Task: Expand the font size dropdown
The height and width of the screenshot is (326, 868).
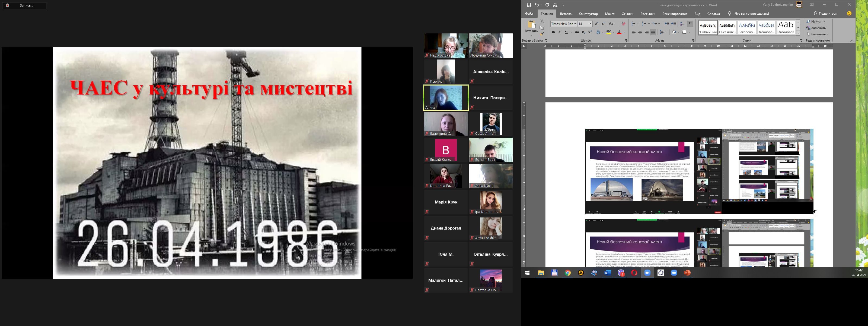Action: point(591,24)
